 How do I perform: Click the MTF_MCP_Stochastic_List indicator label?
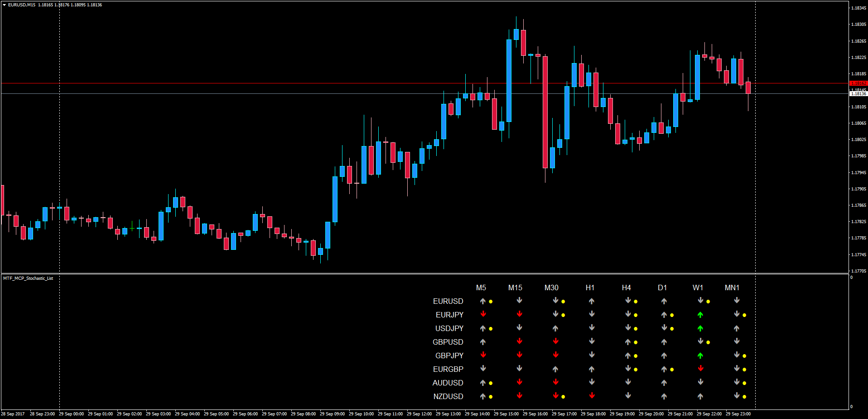click(28, 278)
